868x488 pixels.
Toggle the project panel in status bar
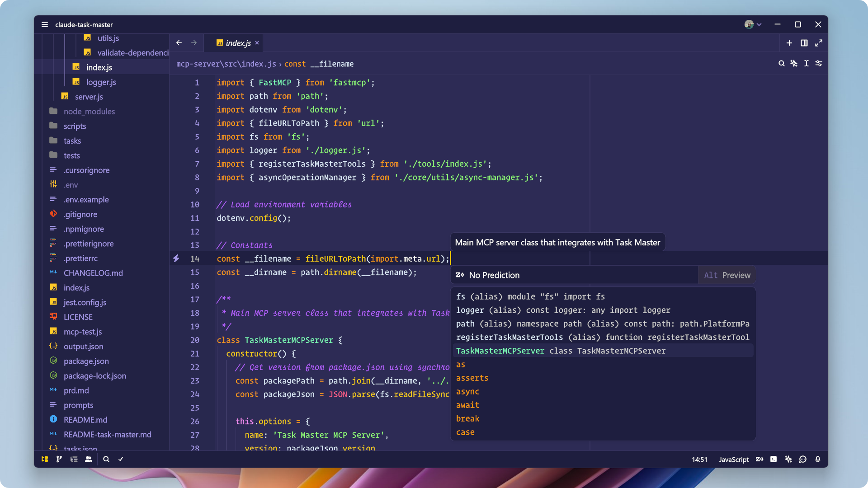45,459
